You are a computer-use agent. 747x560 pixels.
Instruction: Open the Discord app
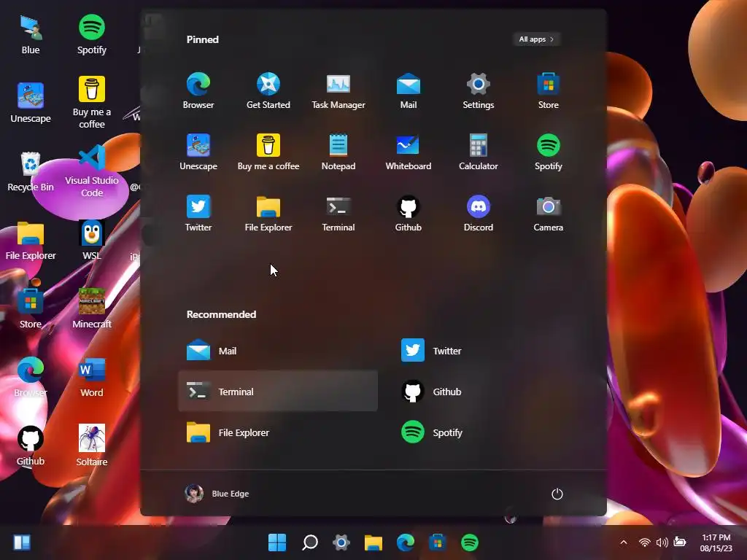479,214
